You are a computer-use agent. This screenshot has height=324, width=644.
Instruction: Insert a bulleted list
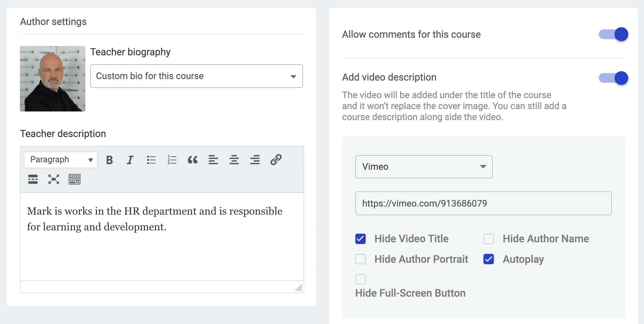click(x=151, y=160)
